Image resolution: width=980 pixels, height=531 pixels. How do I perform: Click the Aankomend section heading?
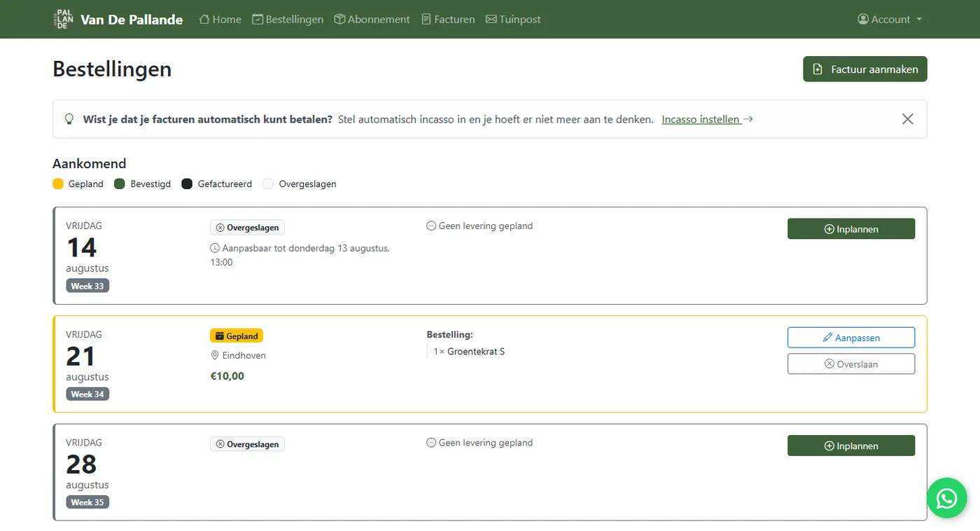(90, 164)
